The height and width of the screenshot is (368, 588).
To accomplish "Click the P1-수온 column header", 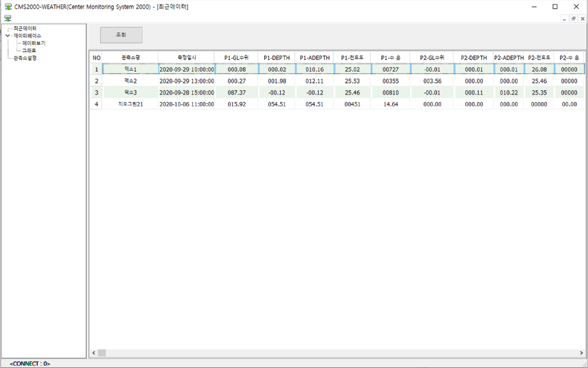I will click(x=390, y=58).
